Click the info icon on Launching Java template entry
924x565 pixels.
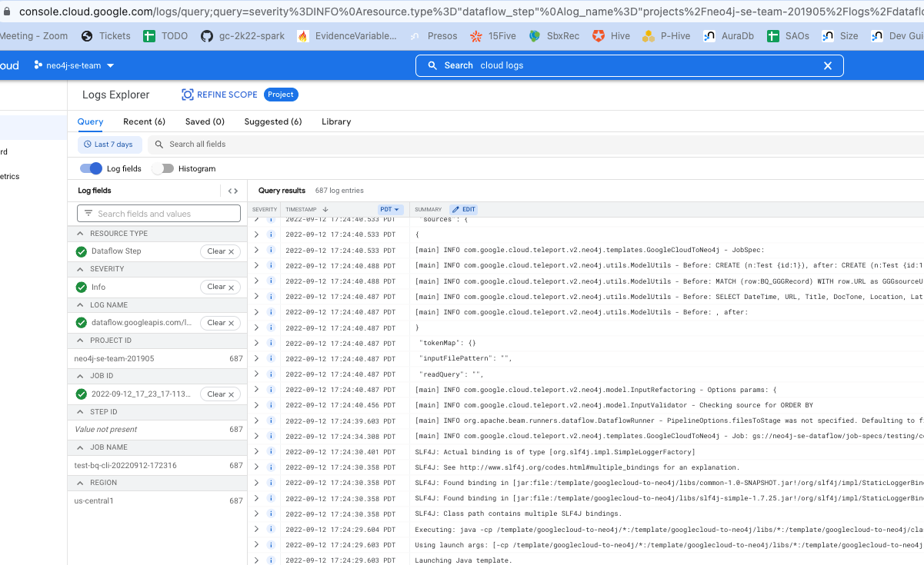tap(271, 560)
